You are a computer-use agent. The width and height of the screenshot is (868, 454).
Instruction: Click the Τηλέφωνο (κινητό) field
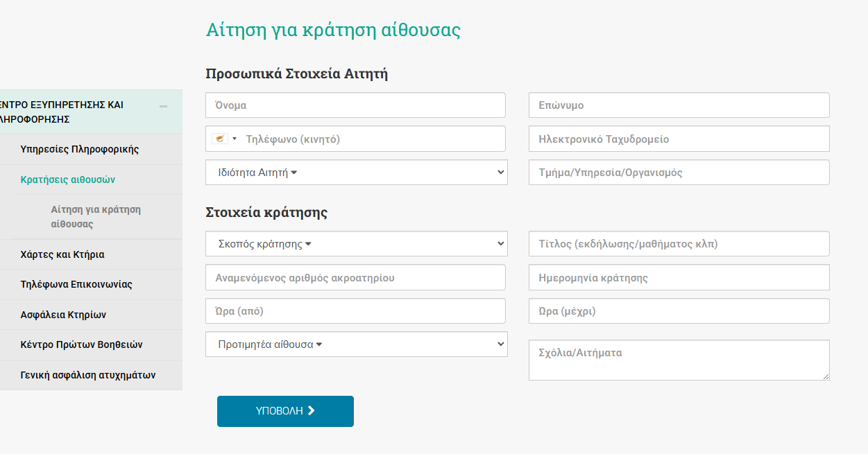click(373, 139)
